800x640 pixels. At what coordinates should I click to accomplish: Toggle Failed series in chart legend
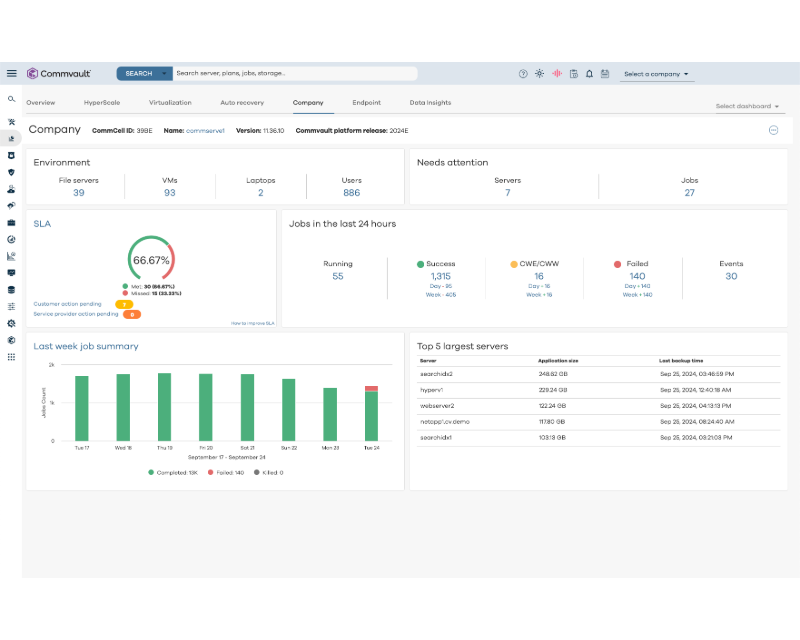[226, 472]
